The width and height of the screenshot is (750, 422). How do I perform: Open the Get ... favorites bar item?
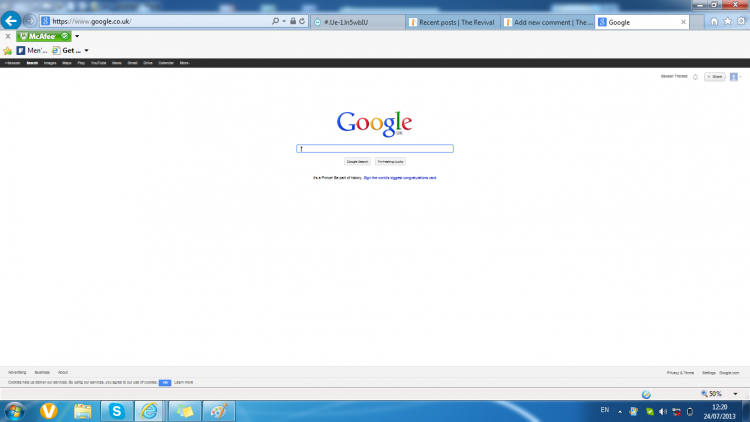[x=66, y=50]
